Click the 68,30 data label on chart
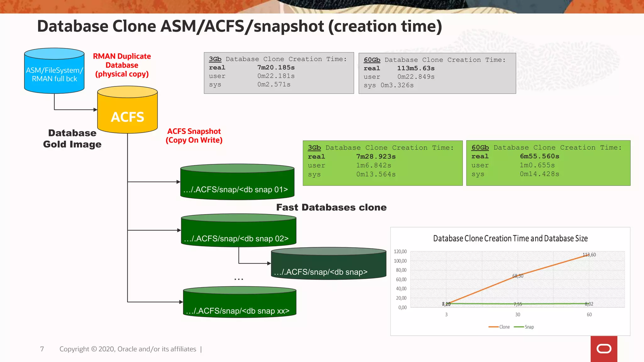The image size is (644, 362). tap(518, 276)
